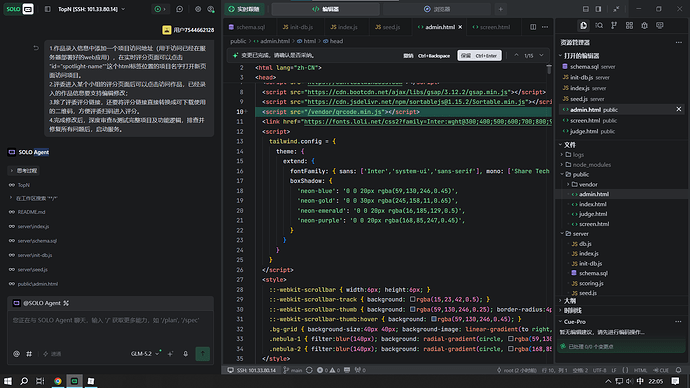Viewport: 690px width, 388px height.
Task: Open Explorer panel more options ellipsis
Action: tap(678, 42)
